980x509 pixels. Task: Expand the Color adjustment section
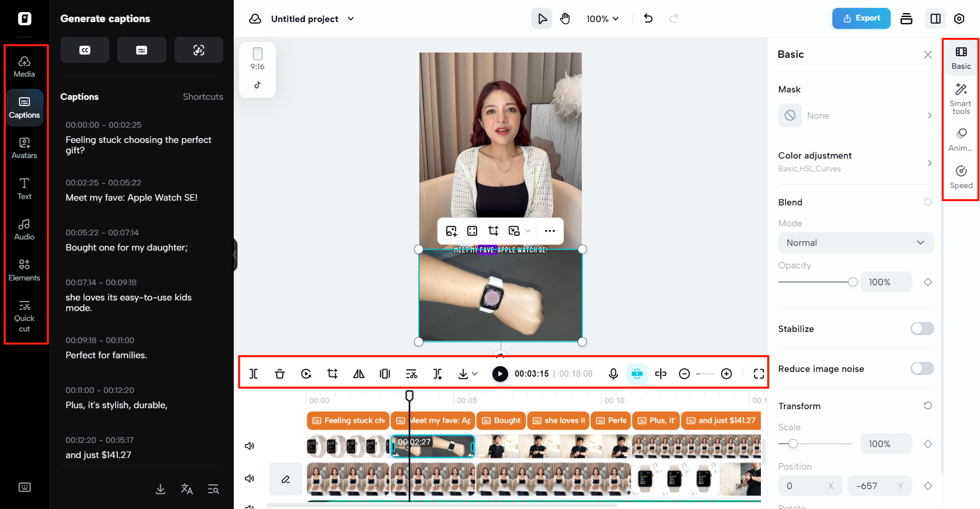[856, 161]
